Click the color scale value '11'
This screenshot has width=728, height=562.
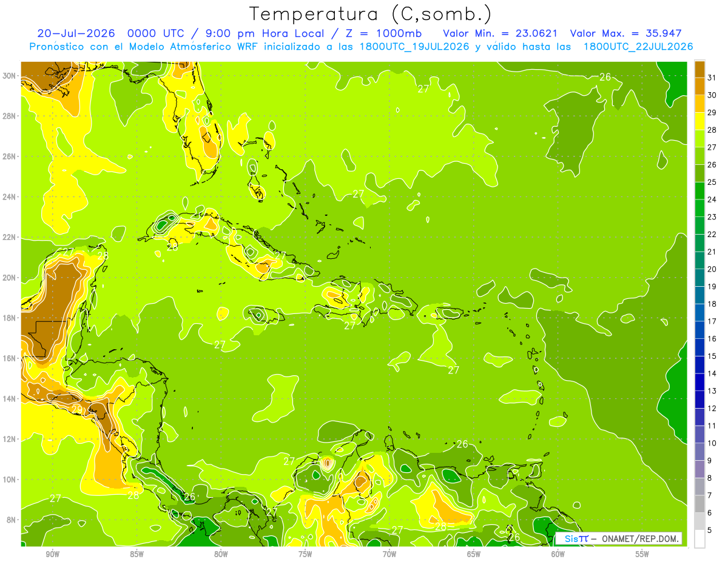pyautogui.click(x=712, y=426)
